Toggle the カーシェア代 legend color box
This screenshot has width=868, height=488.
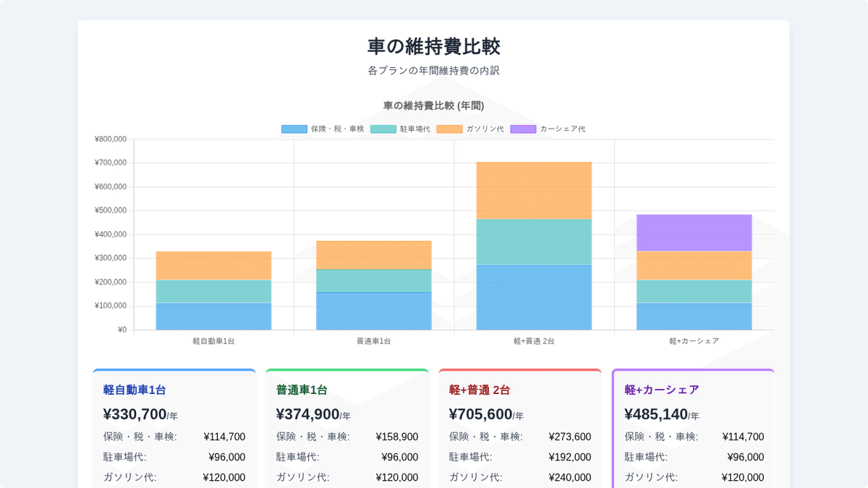click(x=523, y=129)
